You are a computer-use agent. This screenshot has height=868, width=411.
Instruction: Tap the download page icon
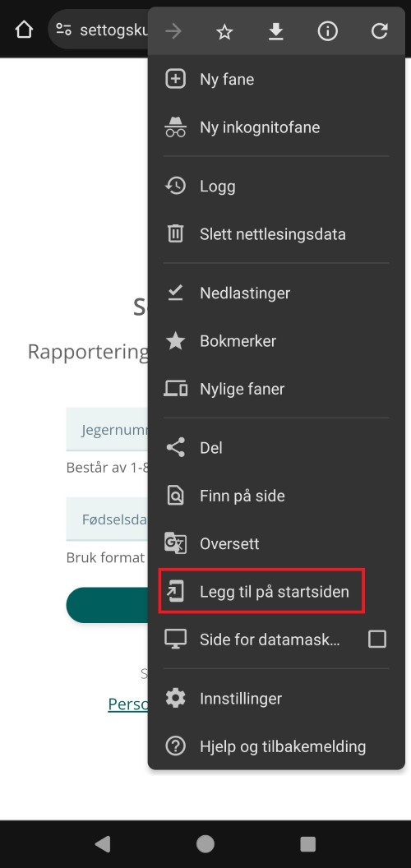coord(276,32)
